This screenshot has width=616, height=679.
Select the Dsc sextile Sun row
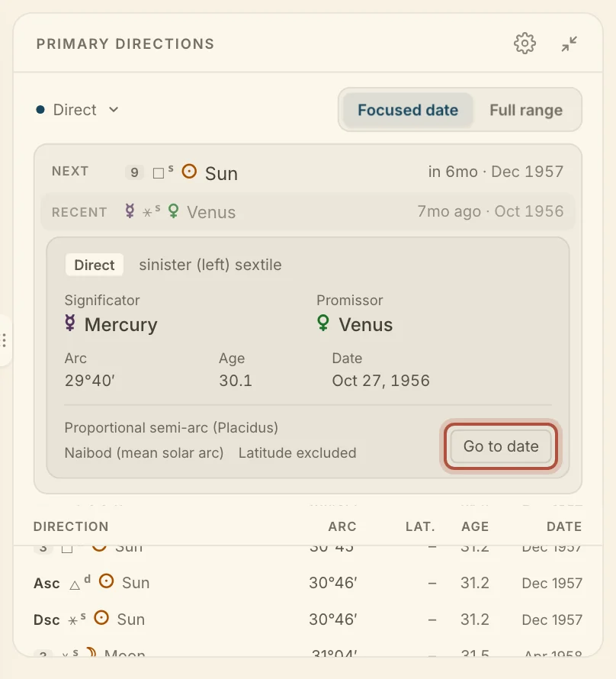(x=307, y=619)
